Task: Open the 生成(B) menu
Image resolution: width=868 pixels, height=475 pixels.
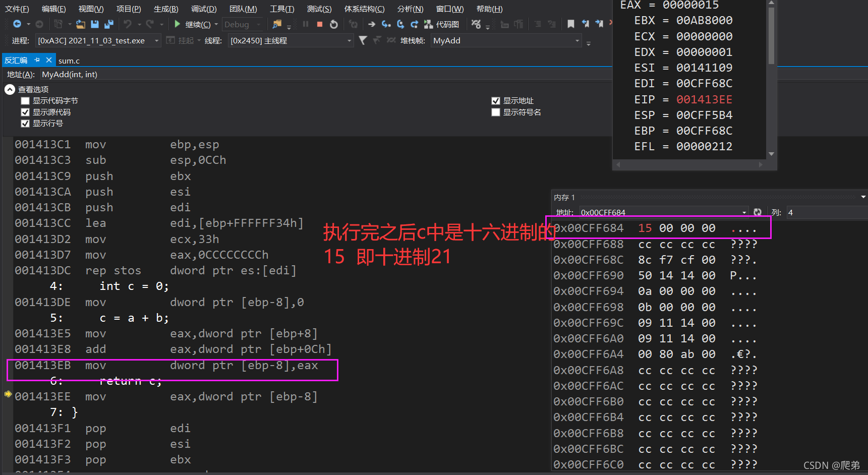Action: point(166,9)
